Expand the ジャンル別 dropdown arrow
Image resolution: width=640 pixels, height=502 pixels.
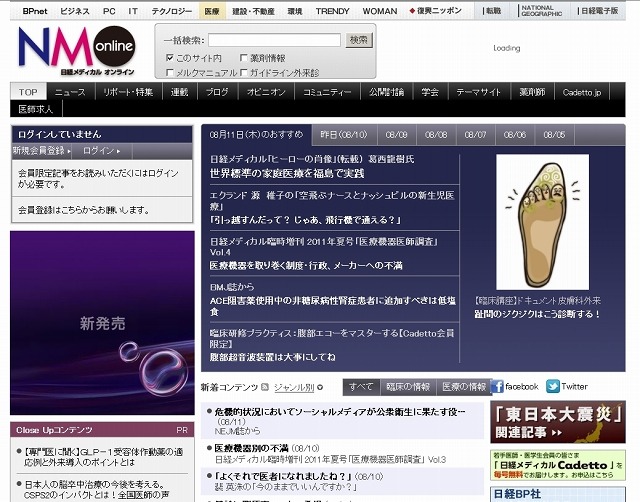click(320, 387)
